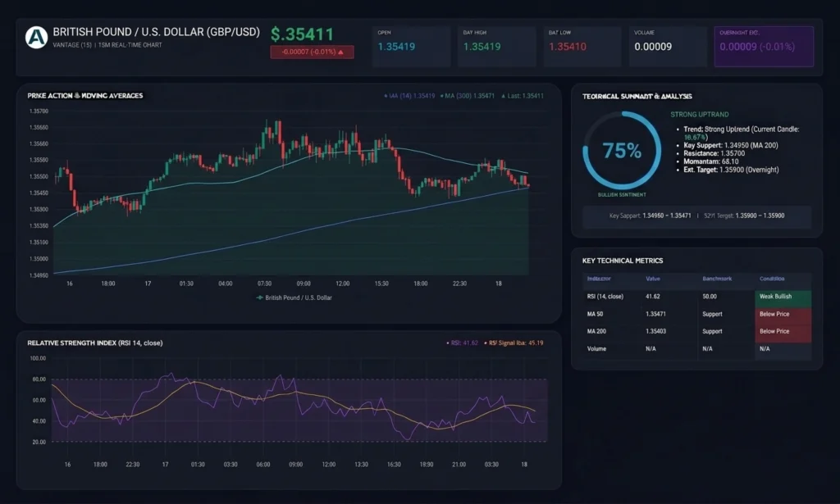Viewport: 840px width, 504px height.
Task: Click the Weak Bullish condition cell
Action: 783,297
